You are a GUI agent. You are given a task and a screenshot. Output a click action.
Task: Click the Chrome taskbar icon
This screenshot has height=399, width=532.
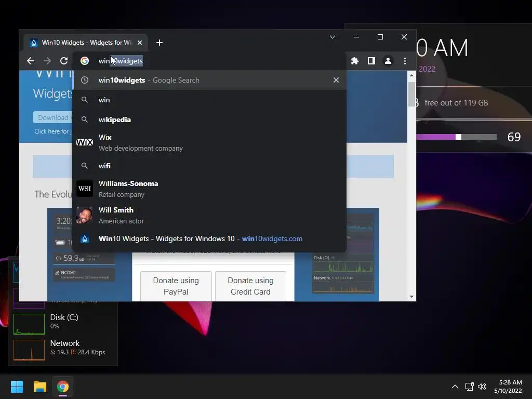click(63, 387)
